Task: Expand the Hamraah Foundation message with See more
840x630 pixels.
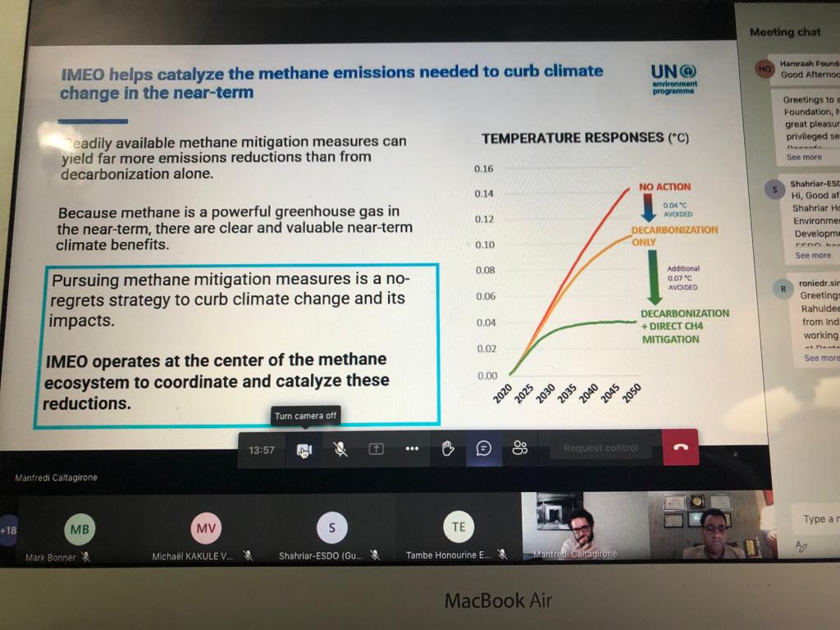Action: tap(804, 157)
